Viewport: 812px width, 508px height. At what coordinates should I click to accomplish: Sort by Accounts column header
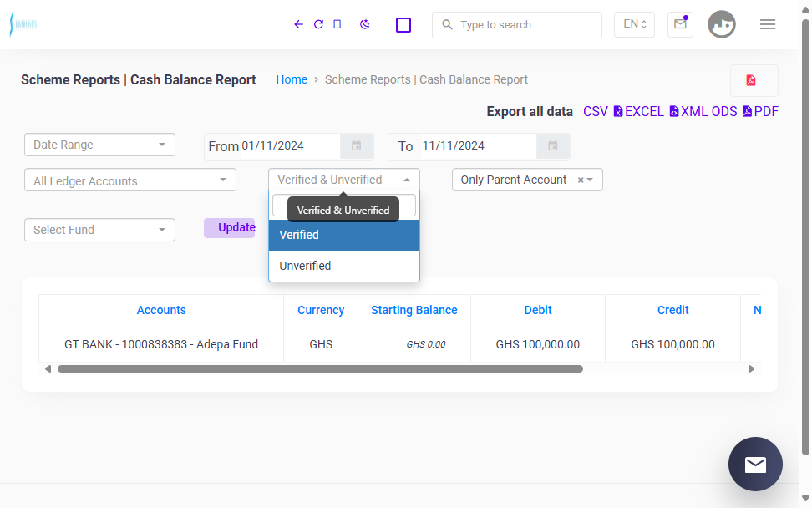click(161, 310)
